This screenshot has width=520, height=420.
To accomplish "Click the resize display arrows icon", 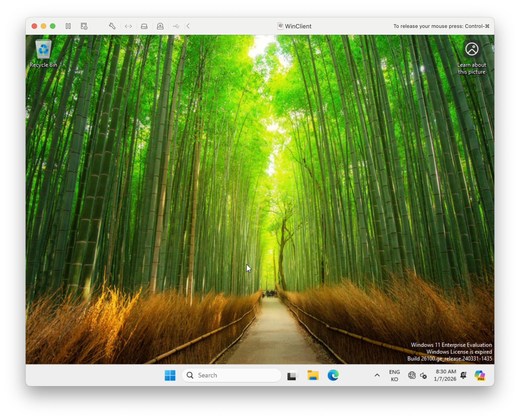I will click(128, 26).
